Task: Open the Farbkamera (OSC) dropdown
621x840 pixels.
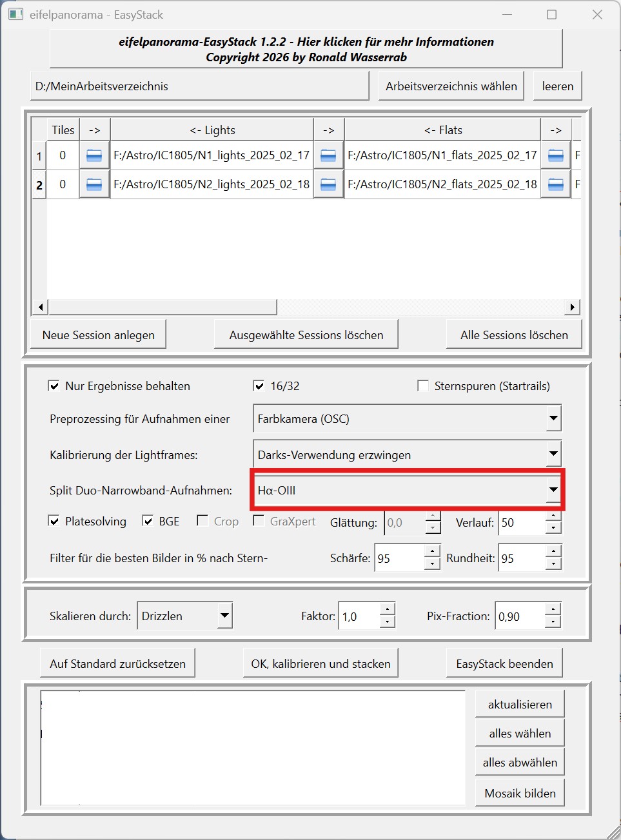Action: (x=553, y=419)
